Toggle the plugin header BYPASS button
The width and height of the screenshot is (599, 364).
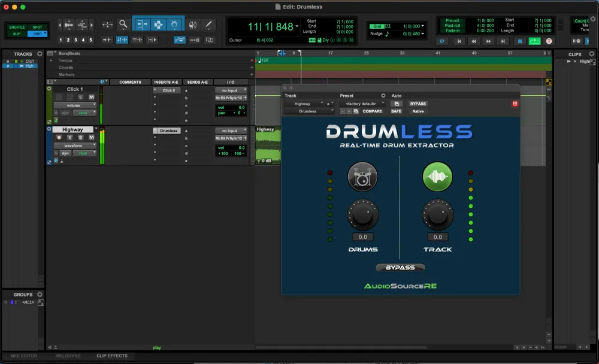point(418,104)
